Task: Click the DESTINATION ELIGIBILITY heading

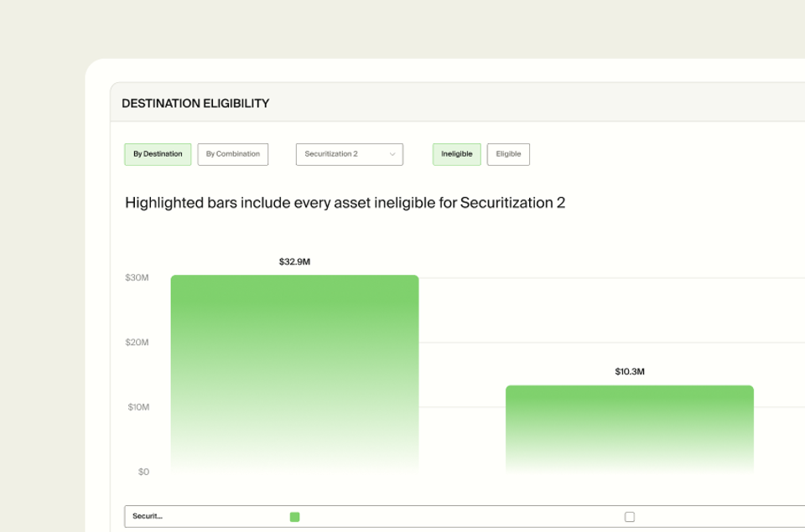Action: coord(195,103)
